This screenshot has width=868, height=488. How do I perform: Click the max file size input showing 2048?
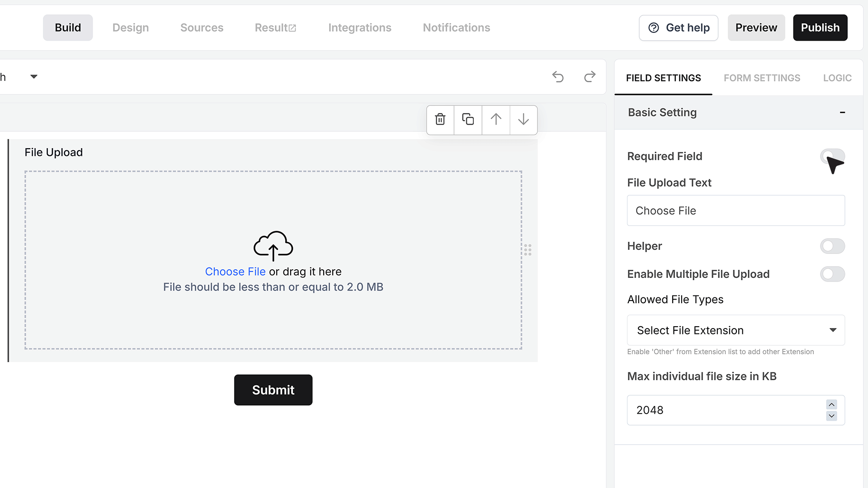(x=736, y=410)
